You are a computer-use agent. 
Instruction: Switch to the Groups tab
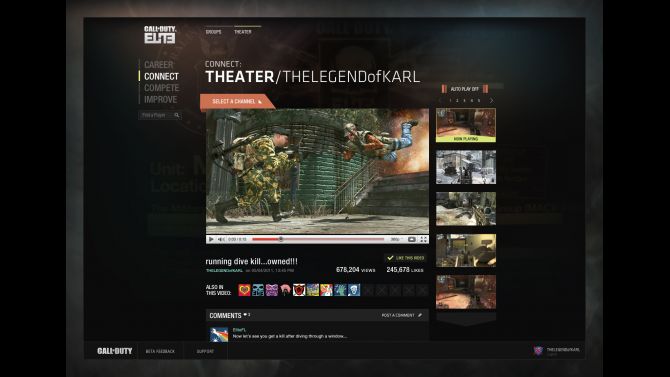pos(213,32)
